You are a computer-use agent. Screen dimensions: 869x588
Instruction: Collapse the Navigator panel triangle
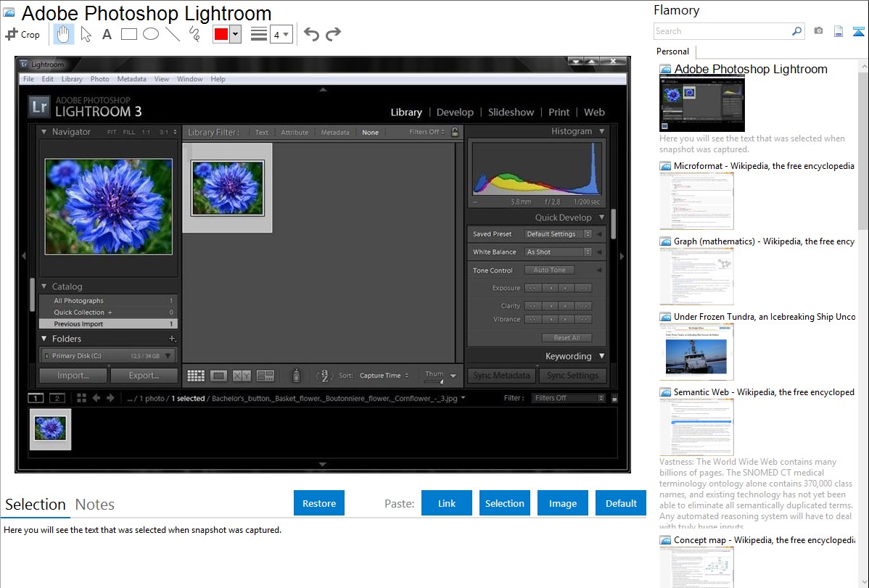(44, 132)
